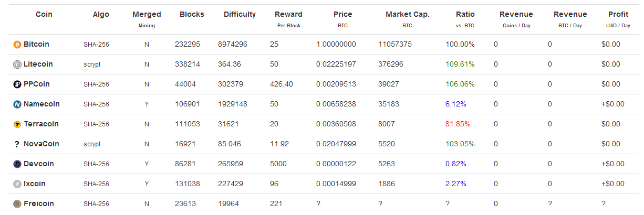Screen dimensions: 644x215
Task: Sort table by Difficulty column header
Action: point(240,15)
